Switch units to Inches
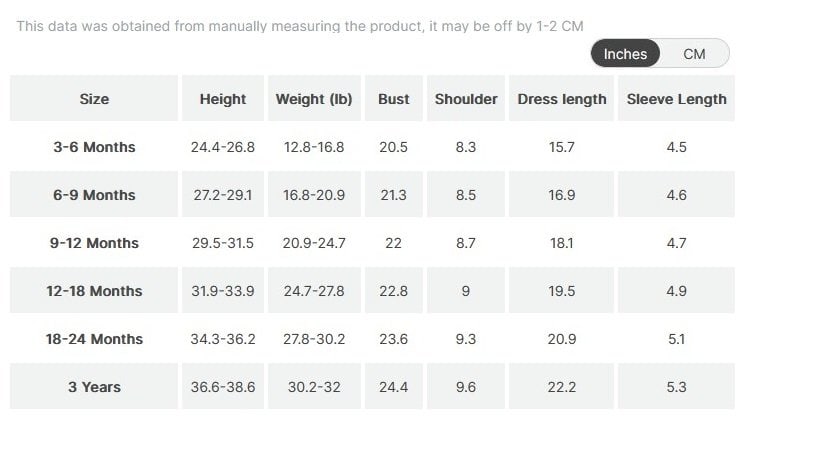Viewport: 815px width, 473px height. point(625,54)
